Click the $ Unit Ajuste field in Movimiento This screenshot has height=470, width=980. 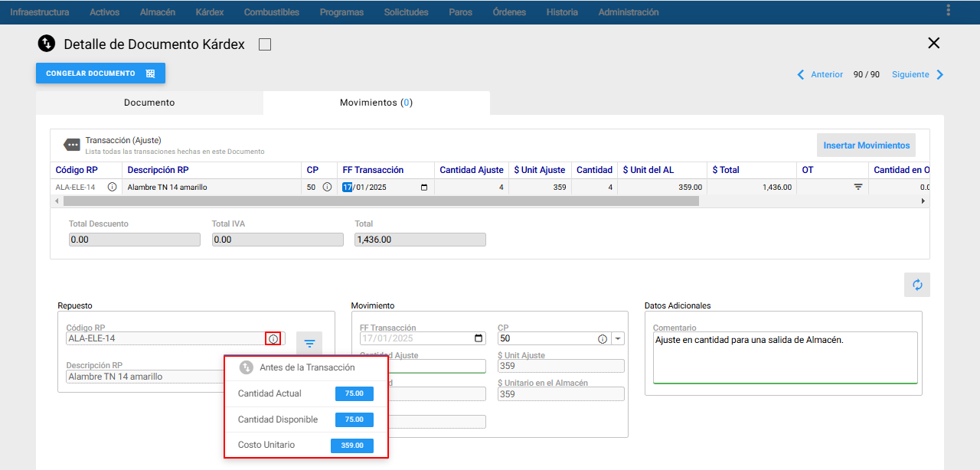click(x=560, y=366)
